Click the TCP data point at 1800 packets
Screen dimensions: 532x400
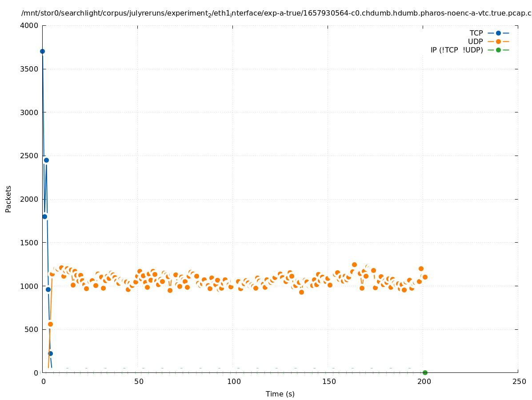44,216
